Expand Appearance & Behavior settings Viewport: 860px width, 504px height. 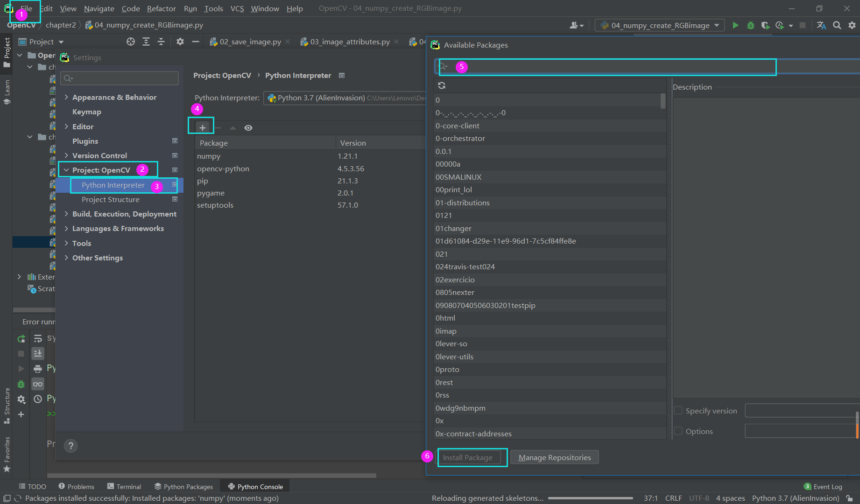pyautogui.click(x=66, y=97)
